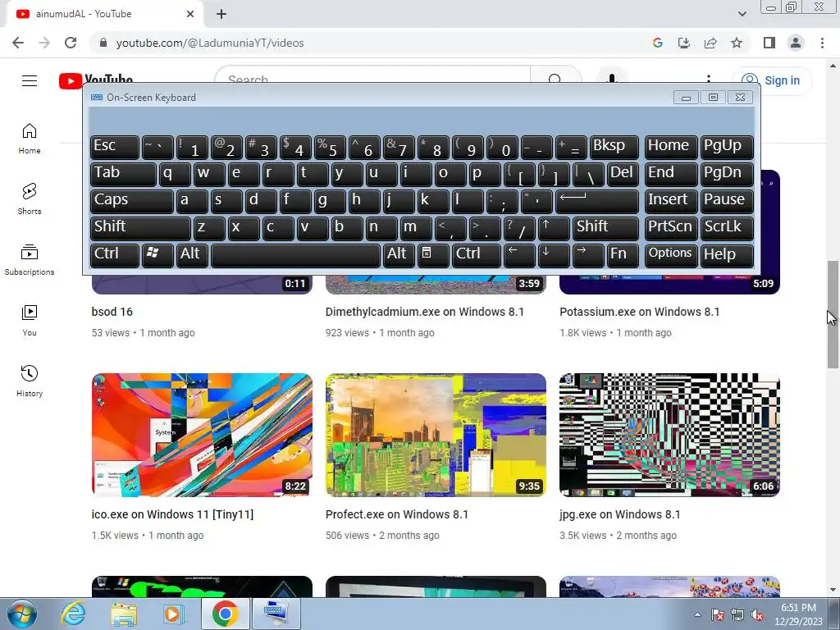Toggle the Chrome side panel icon
Image resolution: width=840 pixels, height=630 pixels.
[x=769, y=43]
